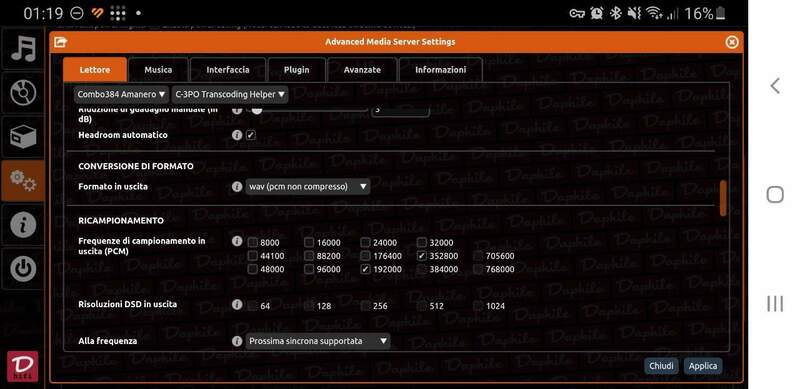Enable the DSD 512 checkbox
The height and width of the screenshot is (389, 800).
click(x=421, y=306)
